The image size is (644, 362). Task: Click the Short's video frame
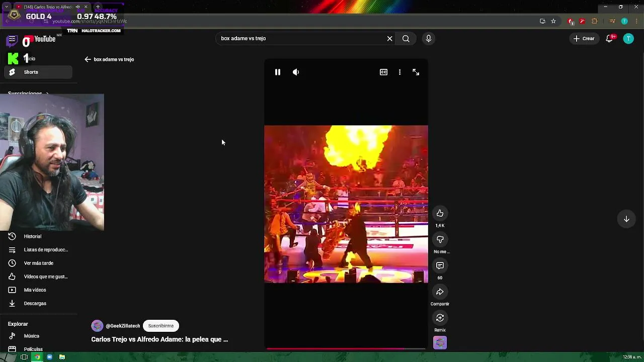(346, 204)
